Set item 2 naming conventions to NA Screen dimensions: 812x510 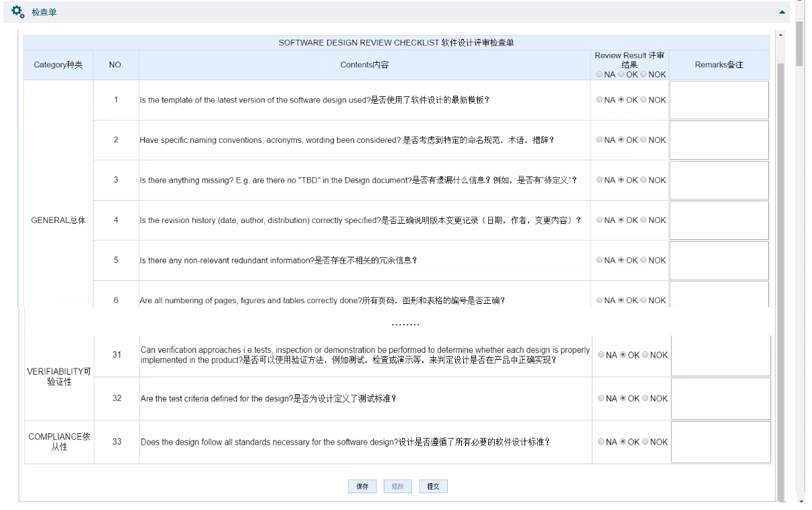point(600,140)
